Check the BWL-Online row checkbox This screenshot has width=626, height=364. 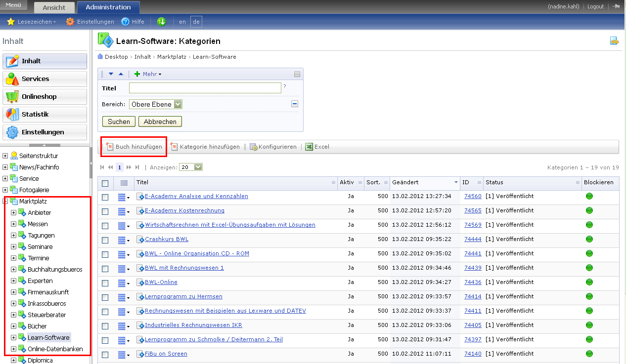point(105,283)
